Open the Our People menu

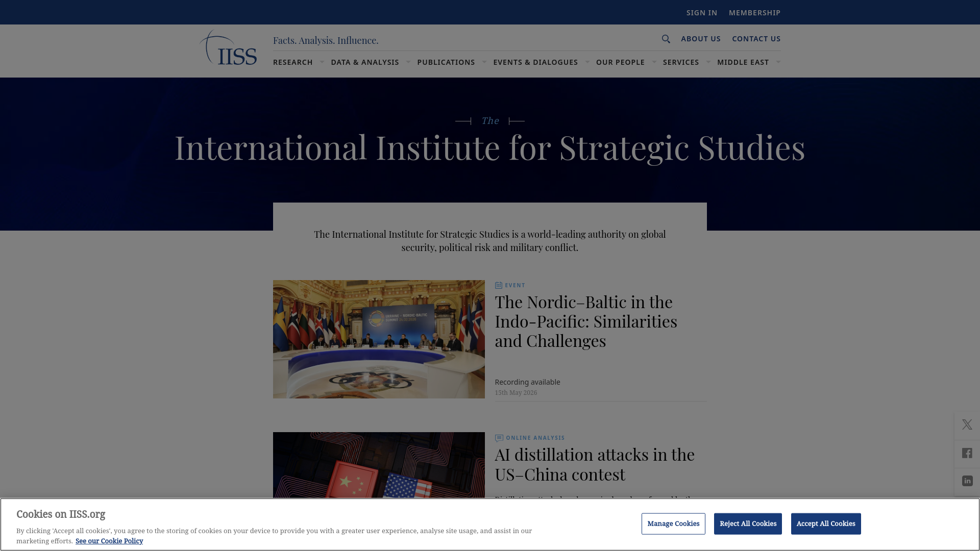620,62
